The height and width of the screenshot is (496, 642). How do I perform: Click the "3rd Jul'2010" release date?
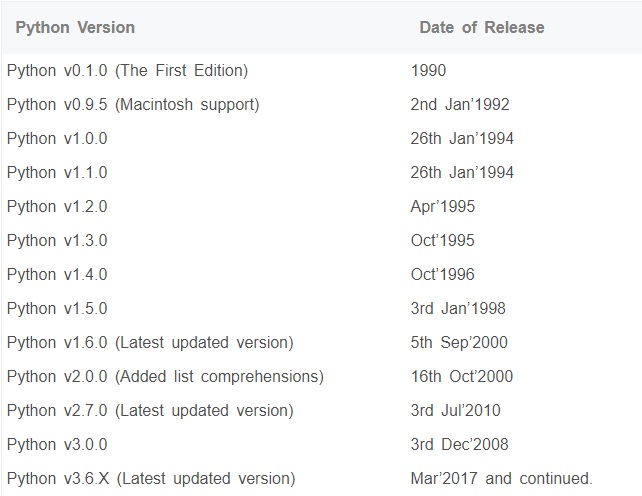tap(456, 410)
